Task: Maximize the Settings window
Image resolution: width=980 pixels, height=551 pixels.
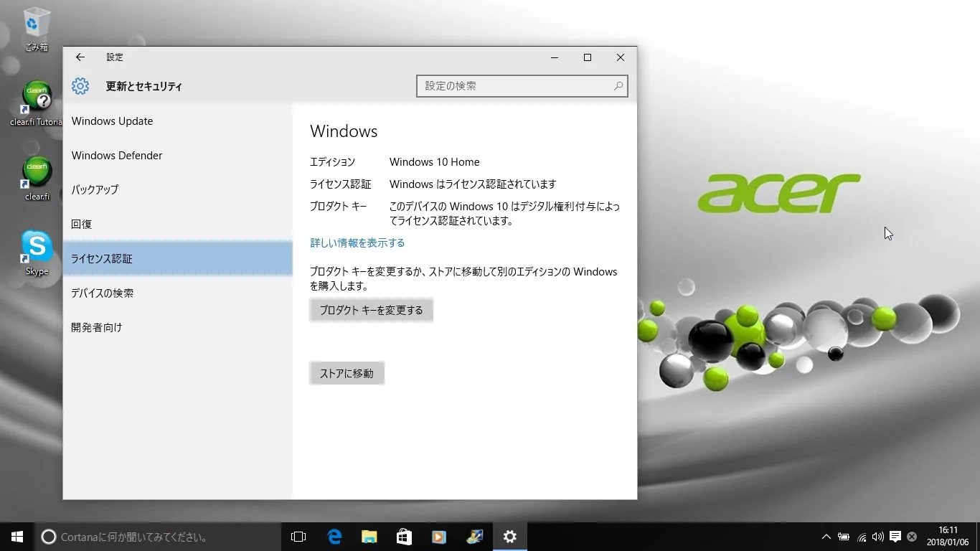Action: point(588,57)
